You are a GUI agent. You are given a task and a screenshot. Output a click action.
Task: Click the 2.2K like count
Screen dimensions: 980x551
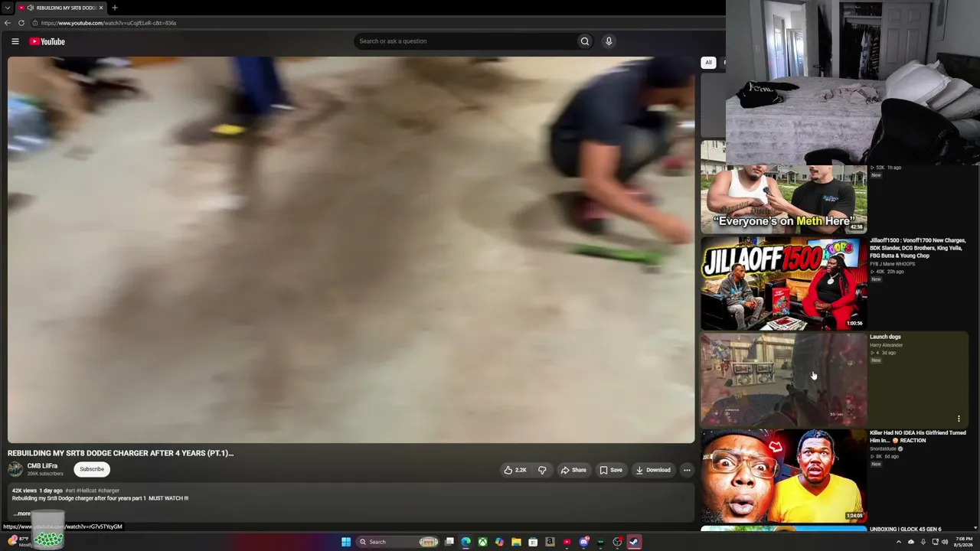point(521,470)
